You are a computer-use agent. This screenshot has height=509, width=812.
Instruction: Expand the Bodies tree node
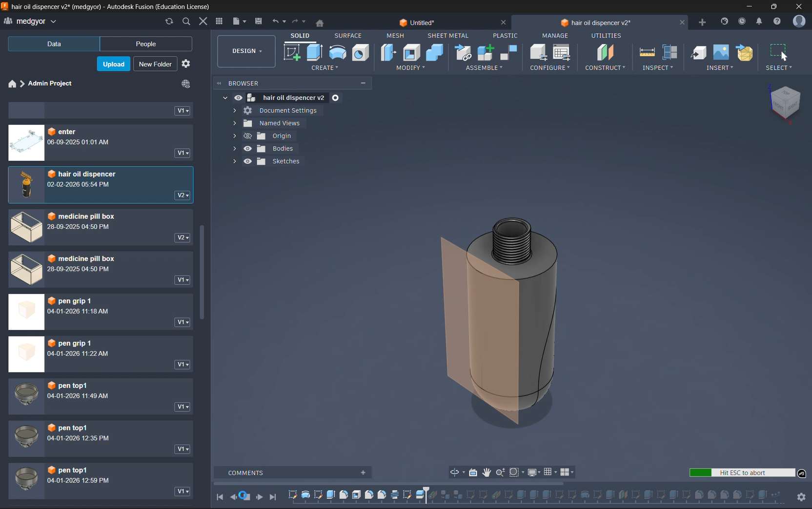(235, 149)
